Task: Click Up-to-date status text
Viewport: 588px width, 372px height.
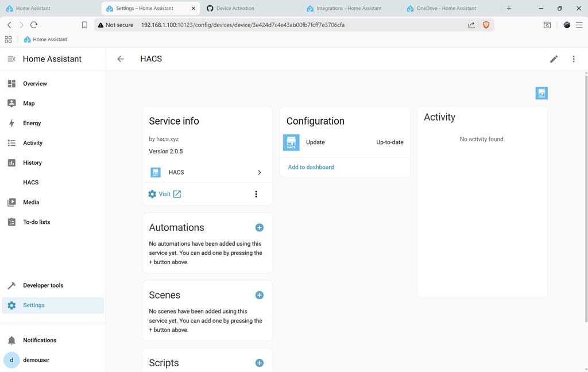Action: 390,142
